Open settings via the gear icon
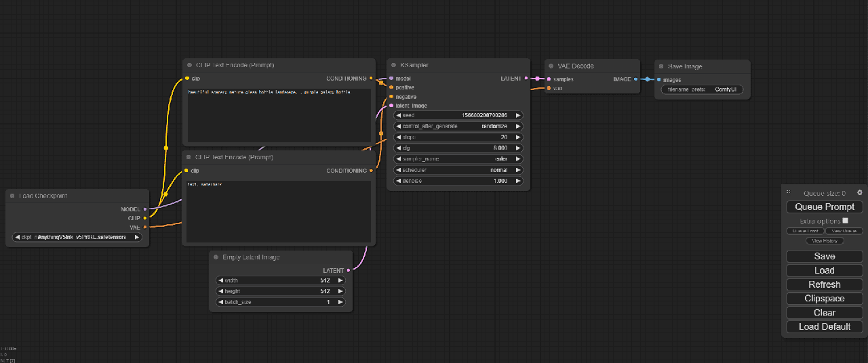Viewport: 868px width, 363px height. [860, 193]
